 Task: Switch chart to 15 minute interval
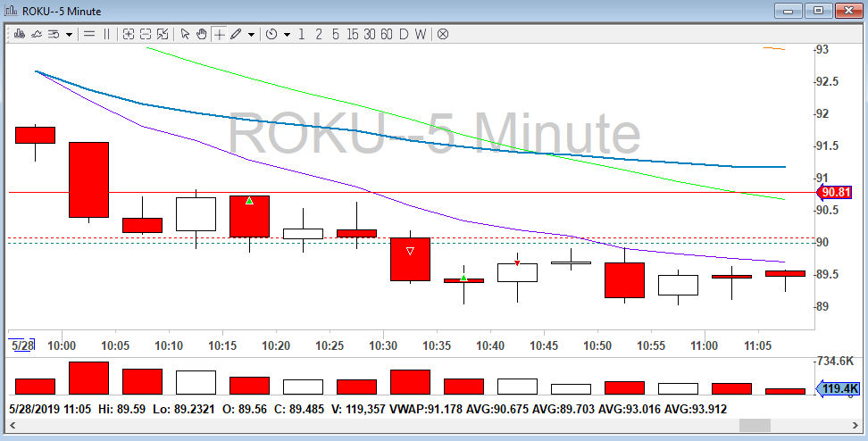[353, 34]
